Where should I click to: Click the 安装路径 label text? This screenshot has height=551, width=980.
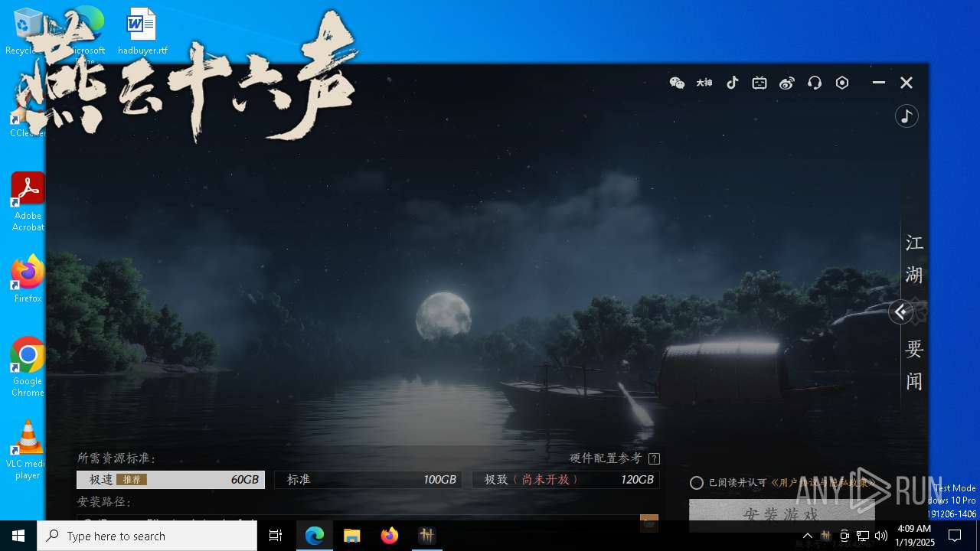click(105, 502)
